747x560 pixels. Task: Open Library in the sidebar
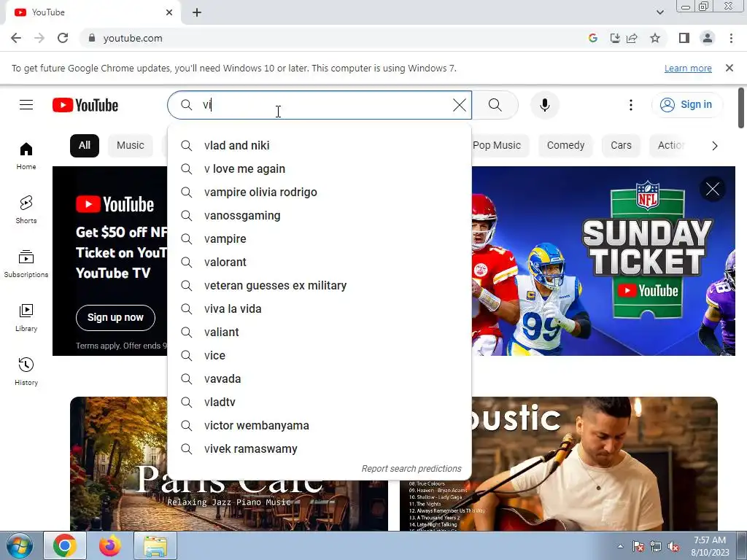pyautogui.click(x=26, y=318)
